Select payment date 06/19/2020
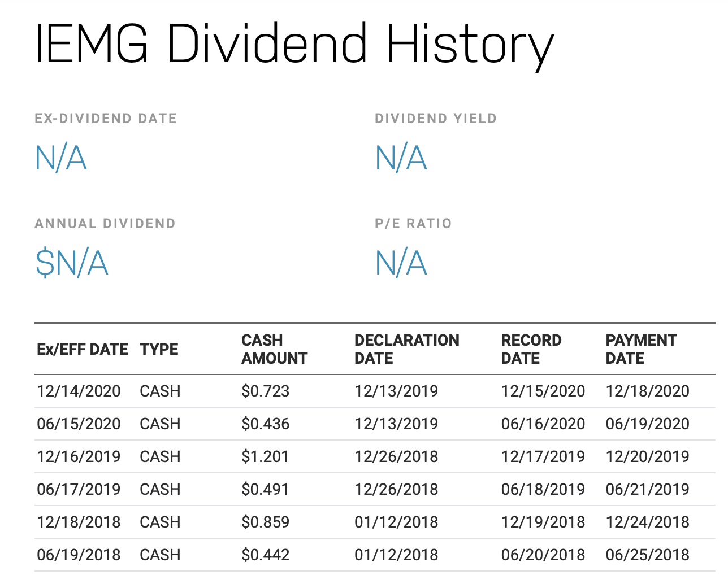The height and width of the screenshot is (575, 728). point(647,424)
